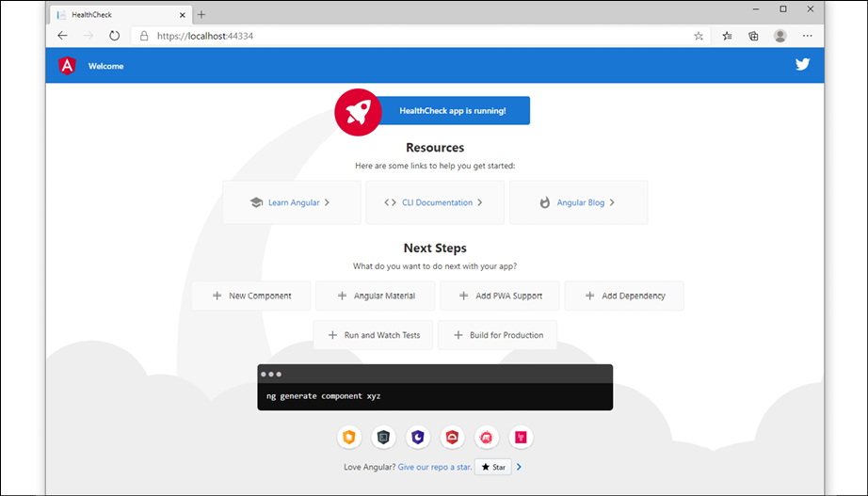This screenshot has height=496, width=868.
Task: Open the Collections icon in browser toolbar
Action: pyautogui.click(x=753, y=36)
